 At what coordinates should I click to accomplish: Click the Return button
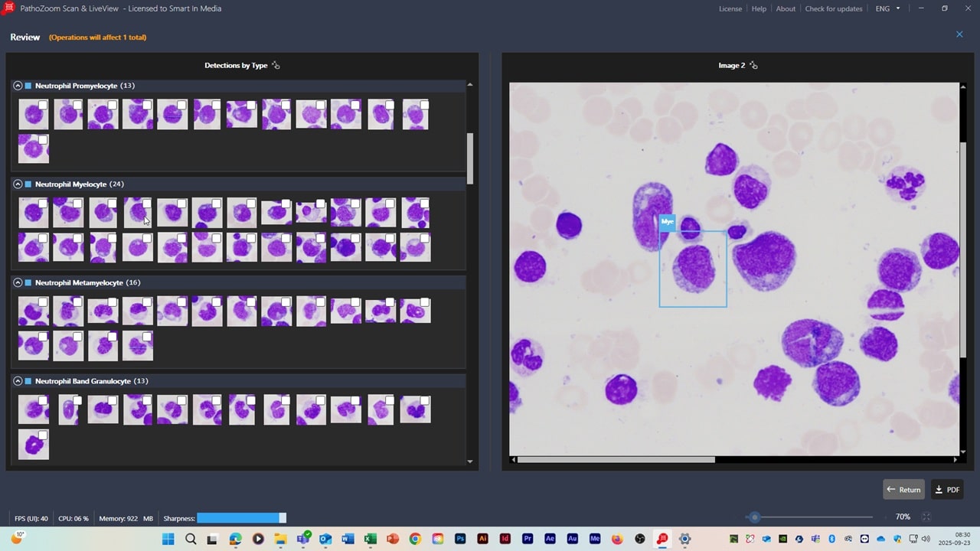pos(903,490)
